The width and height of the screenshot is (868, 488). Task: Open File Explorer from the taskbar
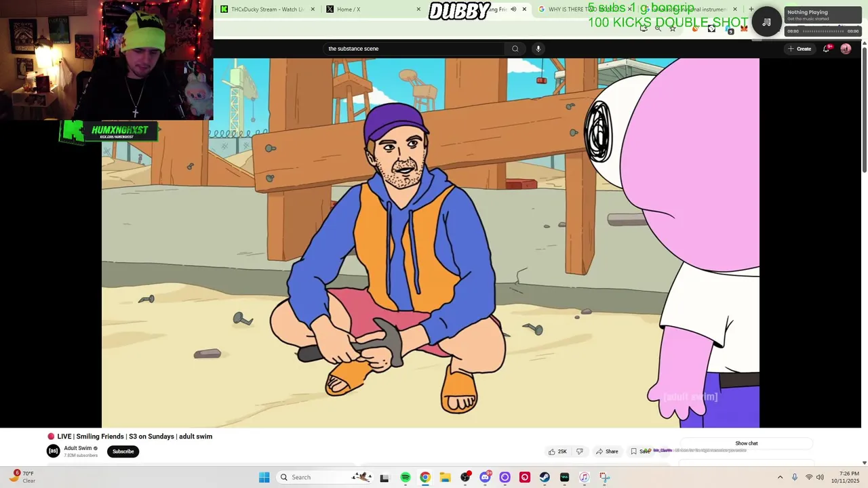pos(445,477)
